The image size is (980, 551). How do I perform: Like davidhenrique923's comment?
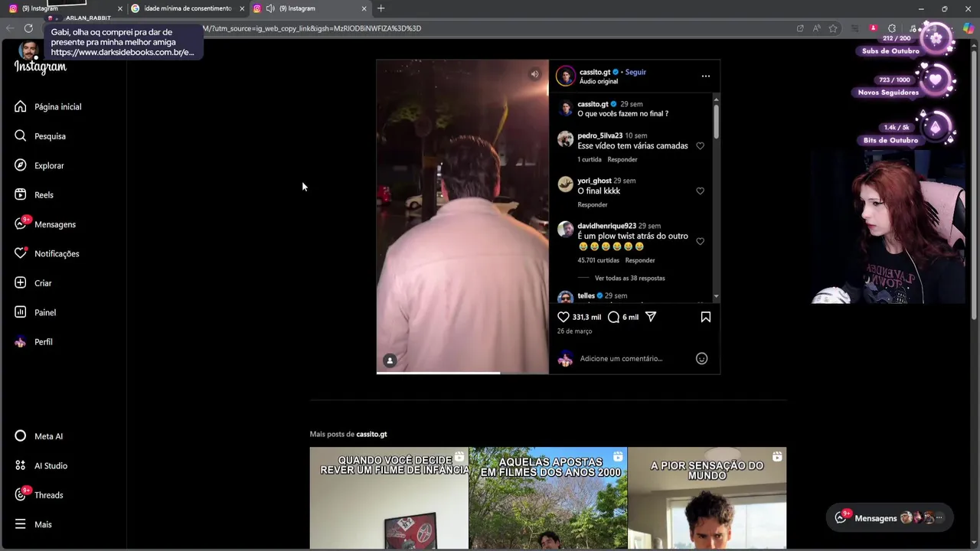[700, 241]
